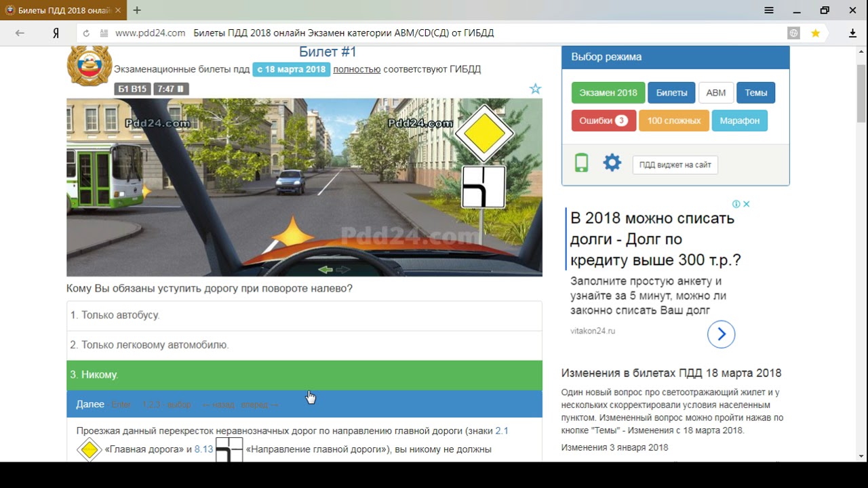This screenshot has width=868, height=488.
Task: Open the sign '2.1' link
Action: 502,430
